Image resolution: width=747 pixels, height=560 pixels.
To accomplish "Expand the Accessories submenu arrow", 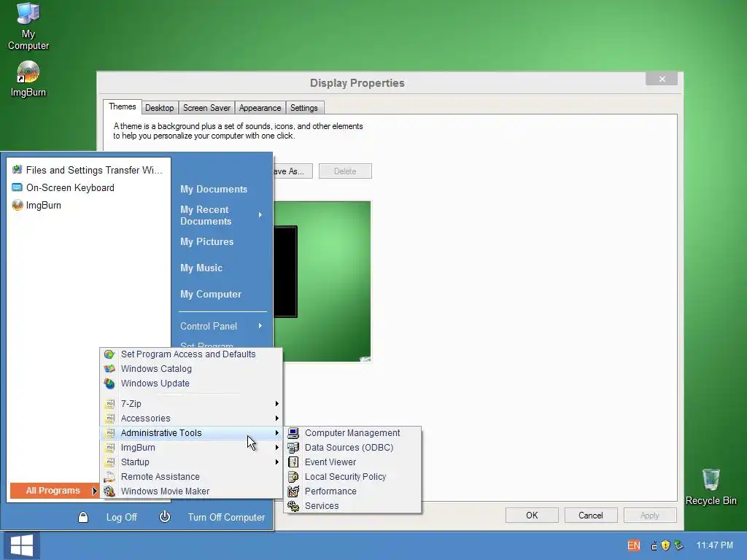I will pos(276,418).
